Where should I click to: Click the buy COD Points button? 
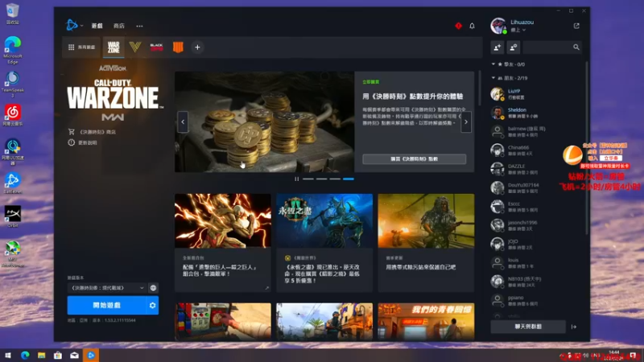point(414,158)
